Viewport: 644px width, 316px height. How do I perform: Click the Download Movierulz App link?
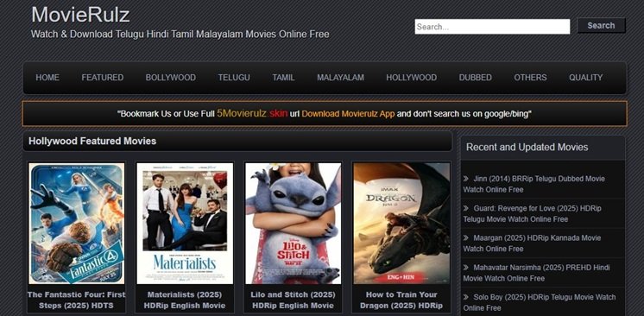348,114
